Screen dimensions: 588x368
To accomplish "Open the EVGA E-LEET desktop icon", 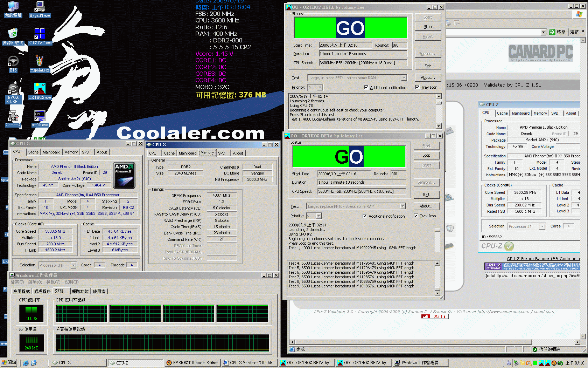I will coord(13,93).
